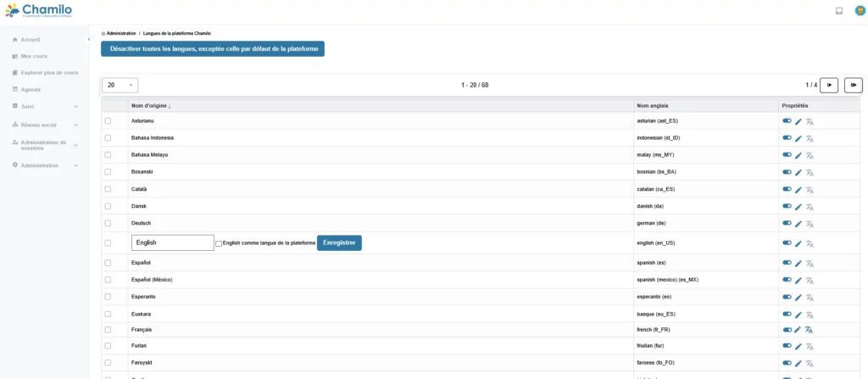Select the Español (México) row checkbox
The image size is (868, 379).
[x=108, y=280]
